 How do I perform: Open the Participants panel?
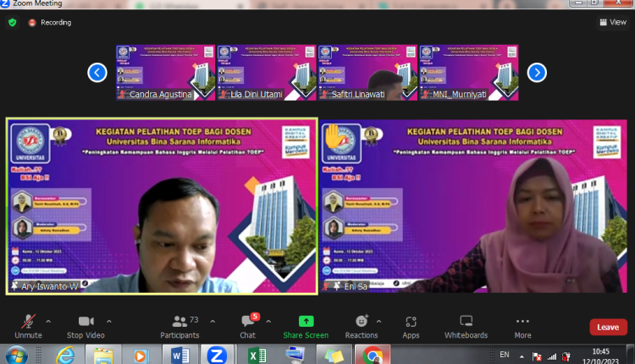click(179, 327)
